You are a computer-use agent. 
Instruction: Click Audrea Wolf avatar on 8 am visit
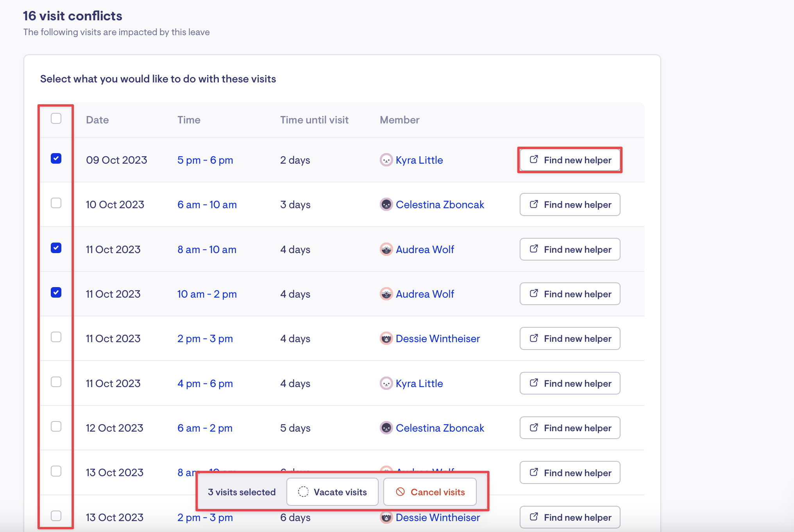(386, 250)
